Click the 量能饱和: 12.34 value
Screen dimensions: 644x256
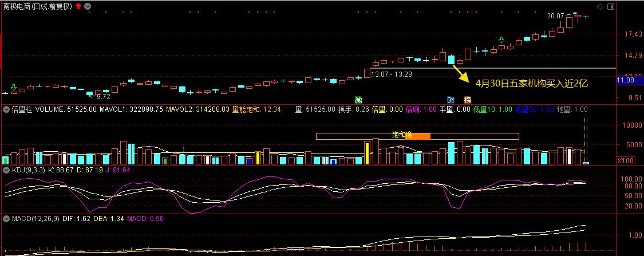point(256,109)
